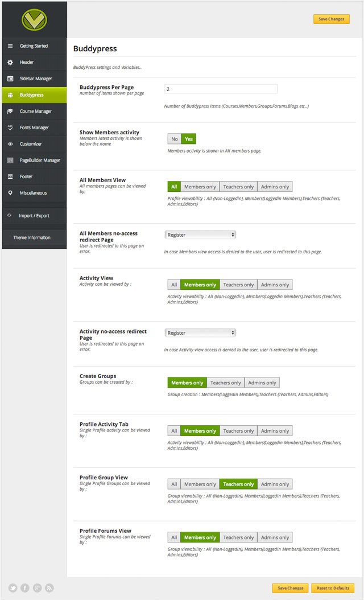Select All for All Members View
The image size is (364, 600).
tap(174, 187)
